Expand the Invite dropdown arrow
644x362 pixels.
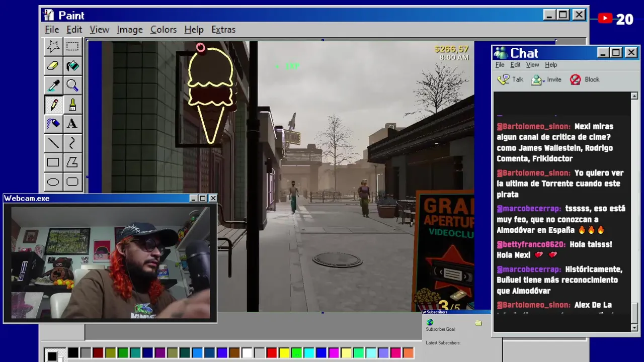[x=544, y=81]
